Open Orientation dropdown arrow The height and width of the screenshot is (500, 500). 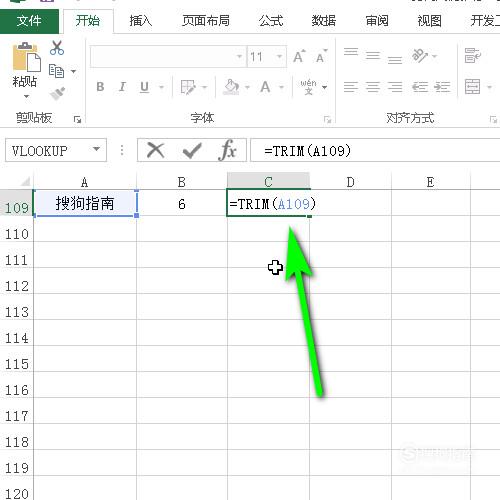(434, 56)
